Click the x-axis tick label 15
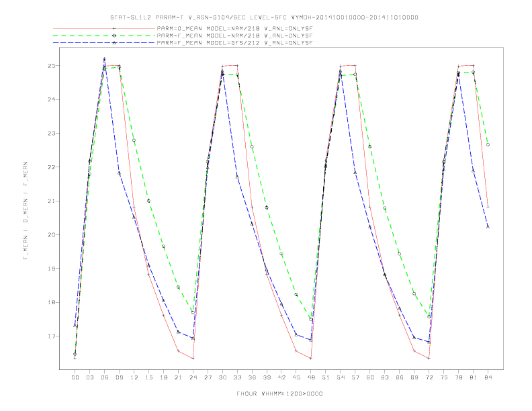532x411 pixels. coord(148,377)
